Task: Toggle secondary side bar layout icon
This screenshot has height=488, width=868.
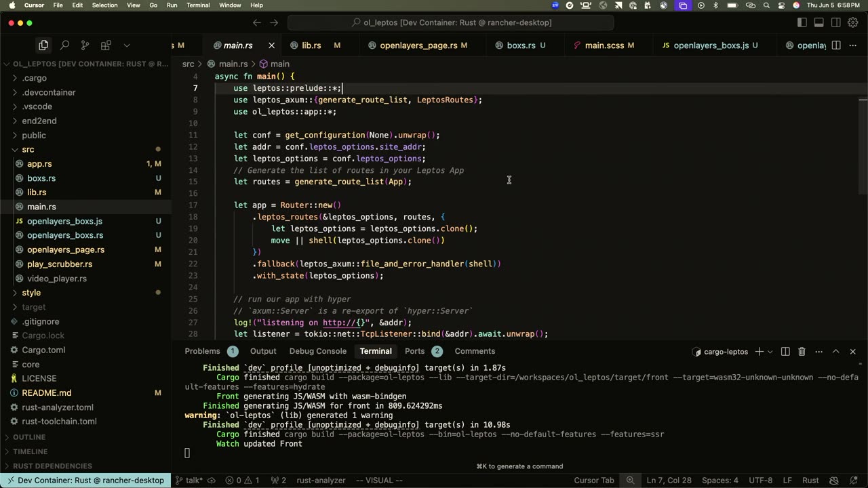Action: 836,22
